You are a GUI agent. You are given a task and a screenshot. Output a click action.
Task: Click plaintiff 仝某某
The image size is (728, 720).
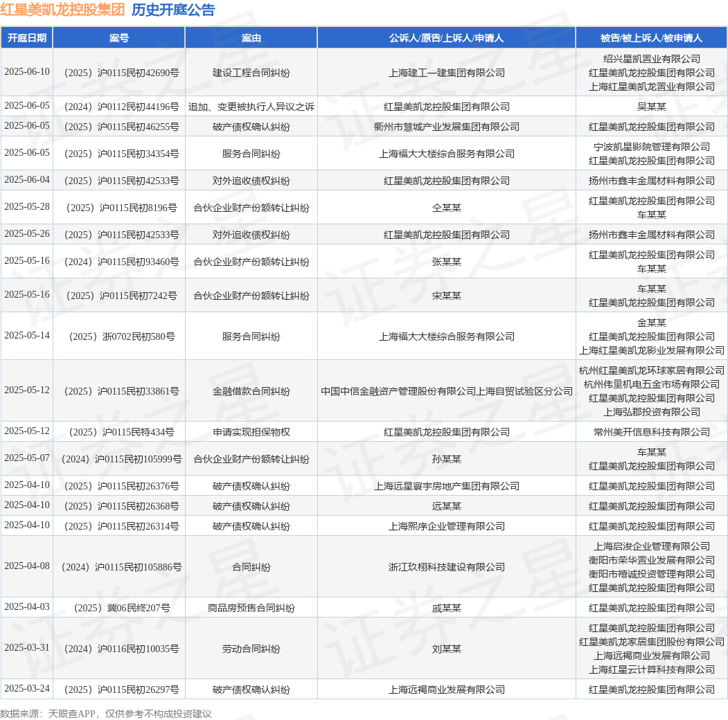(x=447, y=208)
